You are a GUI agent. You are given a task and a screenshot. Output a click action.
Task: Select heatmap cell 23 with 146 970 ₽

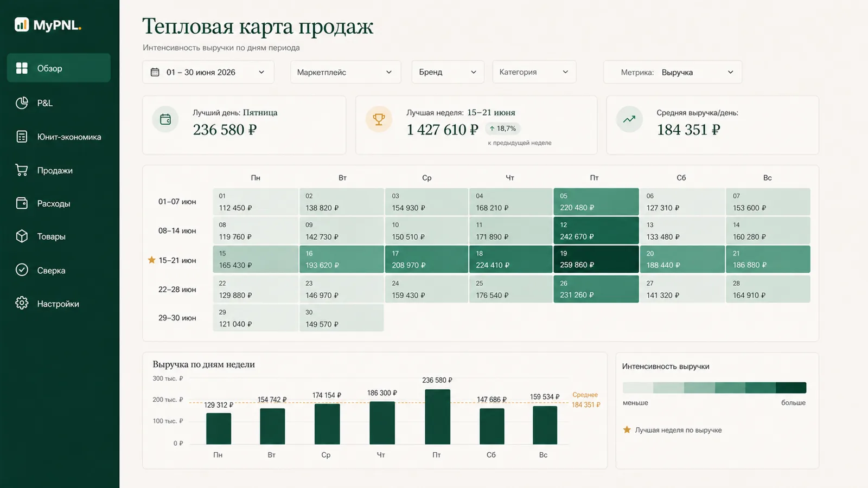342,288
